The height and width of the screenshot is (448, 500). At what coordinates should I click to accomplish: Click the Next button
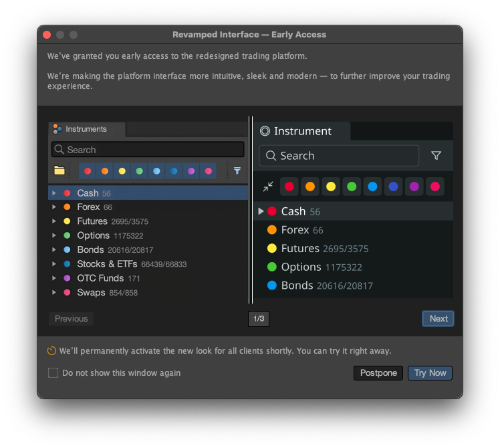(x=438, y=318)
